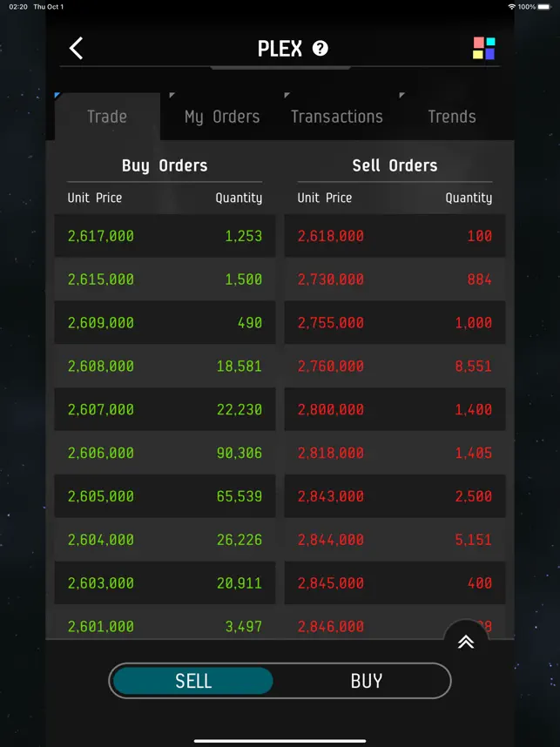Choose the buy order with quantity 90,306
The height and width of the screenshot is (747, 560).
tap(165, 453)
